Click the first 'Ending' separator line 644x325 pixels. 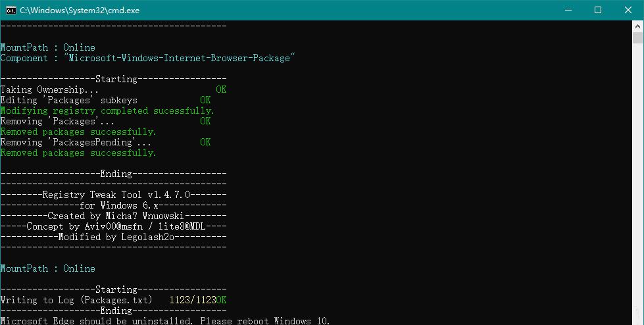(113, 174)
